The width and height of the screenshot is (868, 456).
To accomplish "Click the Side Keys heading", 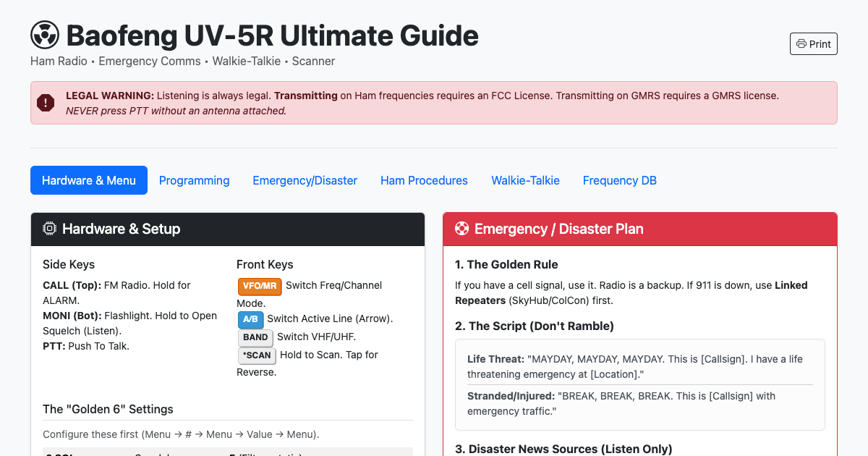I will [69, 264].
